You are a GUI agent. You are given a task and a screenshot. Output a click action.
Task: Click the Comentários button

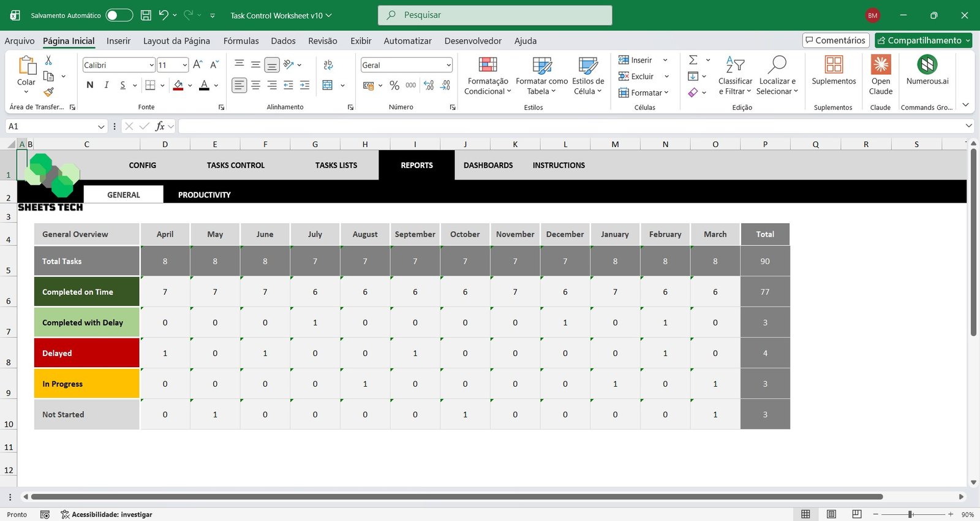click(x=835, y=40)
